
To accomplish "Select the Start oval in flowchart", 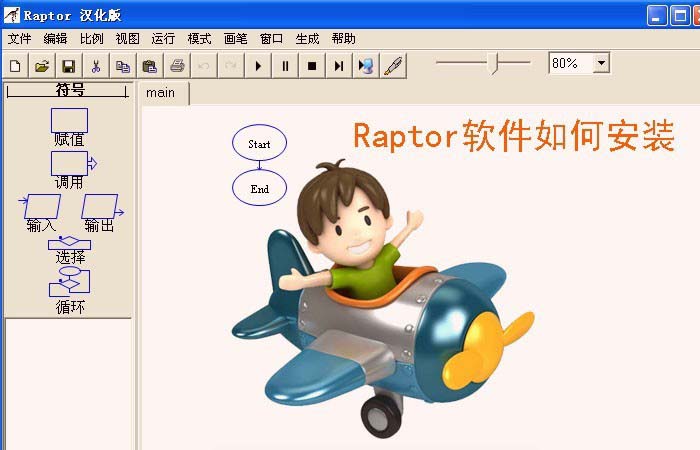I will pyautogui.click(x=259, y=143).
